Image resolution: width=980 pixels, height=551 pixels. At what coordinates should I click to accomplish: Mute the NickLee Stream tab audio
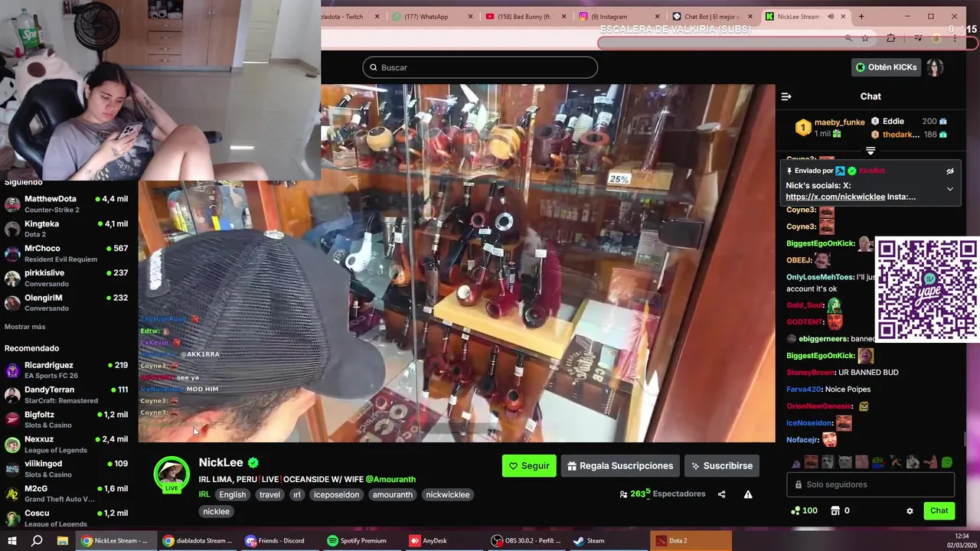pyautogui.click(x=830, y=17)
